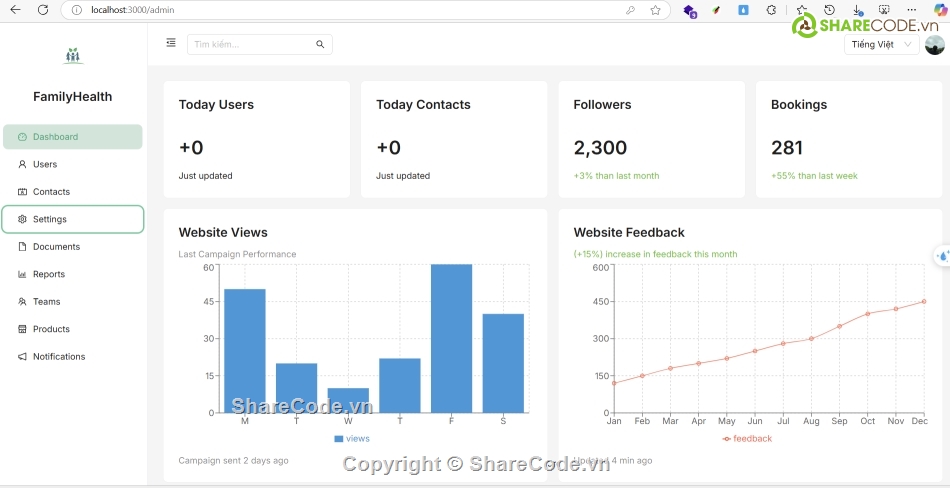Click the site information icon in the address bar
The height and width of the screenshot is (488, 950).
(77, 10)
